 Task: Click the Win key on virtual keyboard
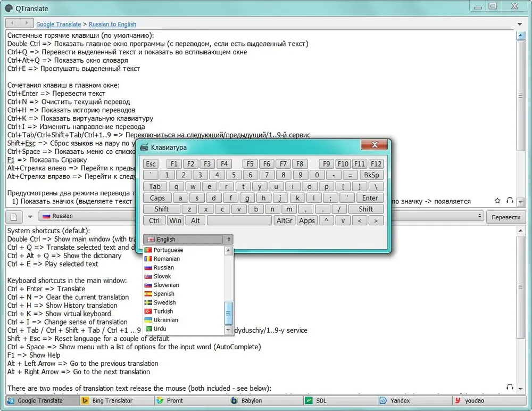(x=175, y=221)
